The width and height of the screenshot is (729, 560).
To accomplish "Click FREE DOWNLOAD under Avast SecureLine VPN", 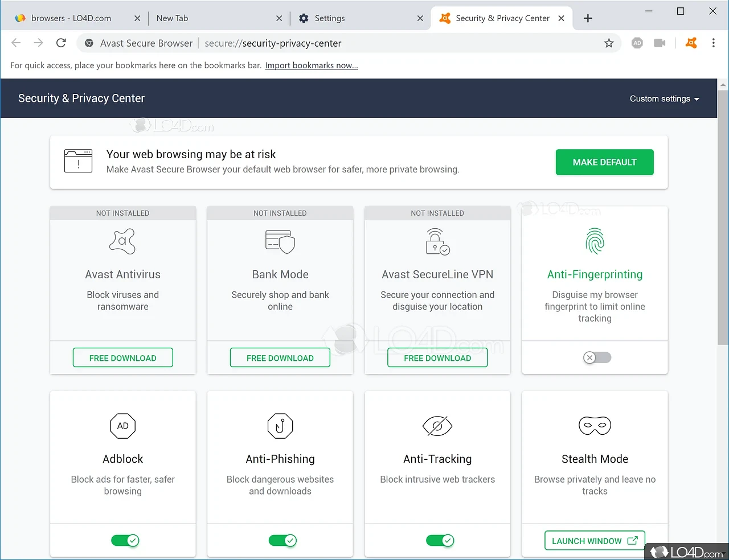I will 437,358.
